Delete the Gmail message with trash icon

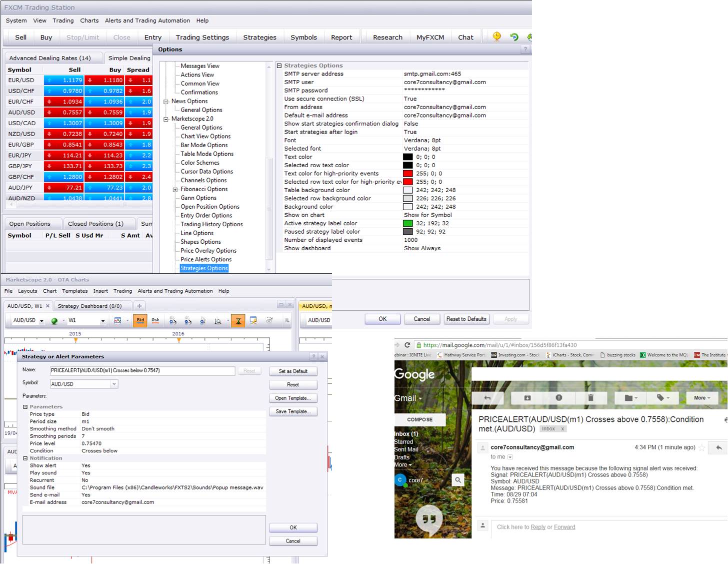click(x=590, y=398)
